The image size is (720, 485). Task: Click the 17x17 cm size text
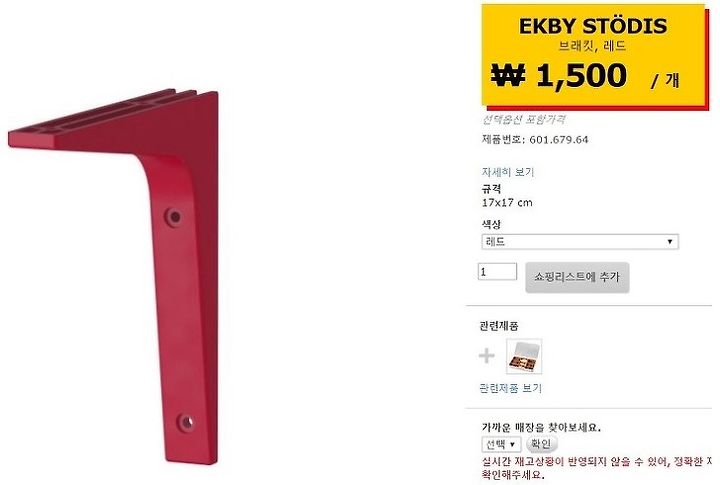pyautogui.click(x=507, y=203)
